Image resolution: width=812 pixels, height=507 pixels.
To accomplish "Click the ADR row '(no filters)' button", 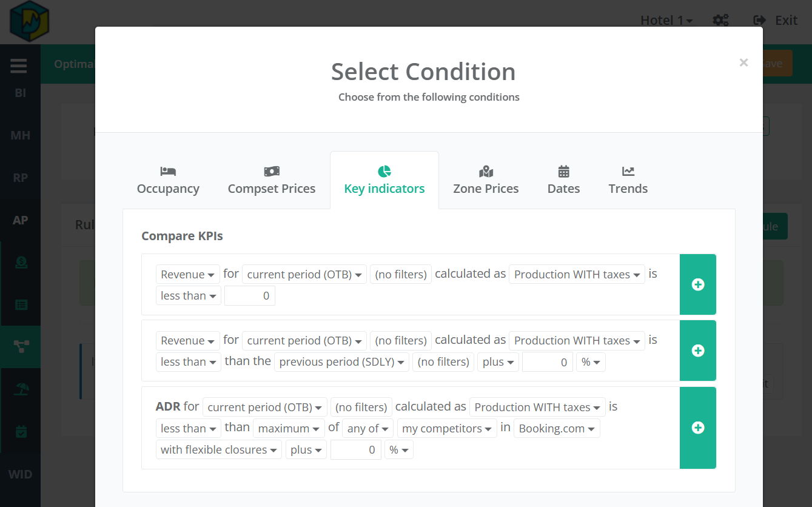I will [x=361, y=407].
